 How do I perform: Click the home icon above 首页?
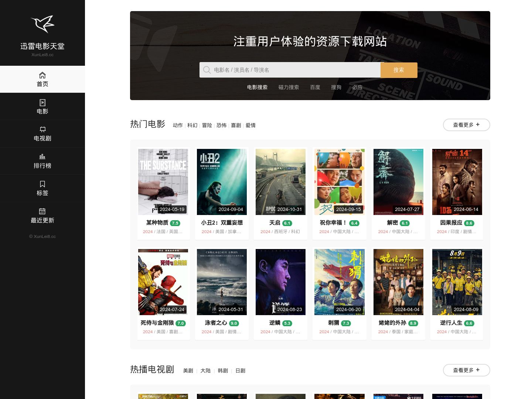point(42,75)
